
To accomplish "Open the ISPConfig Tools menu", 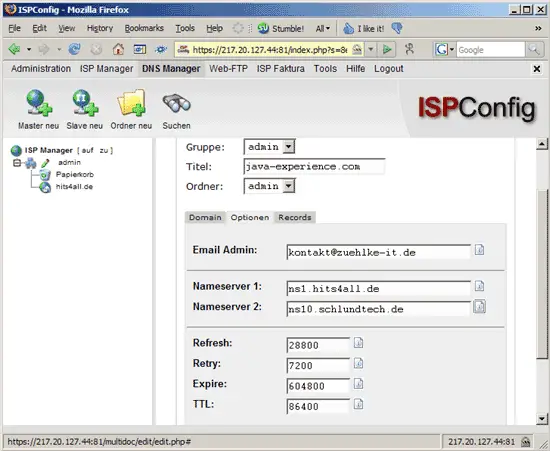I will click(325, 69).
